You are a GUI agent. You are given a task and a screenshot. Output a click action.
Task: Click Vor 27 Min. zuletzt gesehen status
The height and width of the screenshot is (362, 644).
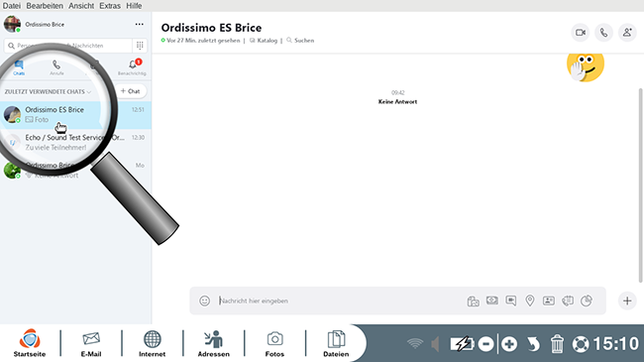[x=201, y=41]
